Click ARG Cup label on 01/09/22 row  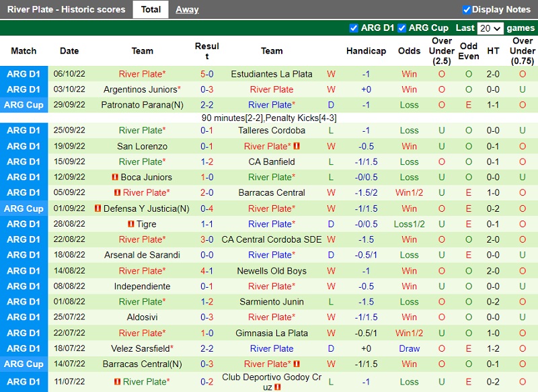[24, 208]
